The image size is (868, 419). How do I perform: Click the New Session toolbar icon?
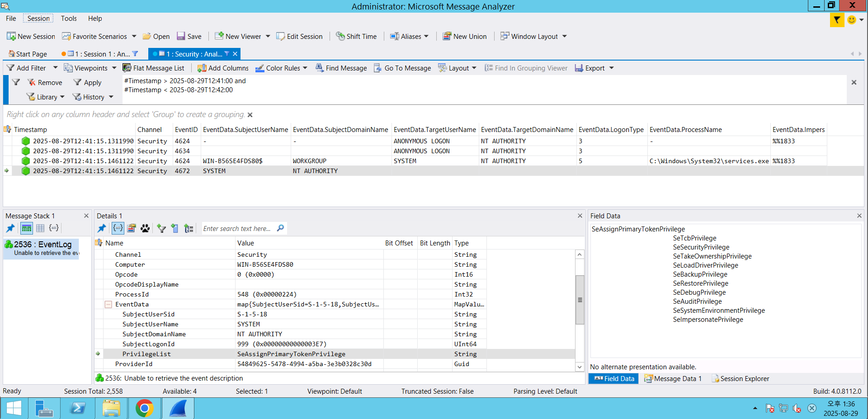point(11,36)
